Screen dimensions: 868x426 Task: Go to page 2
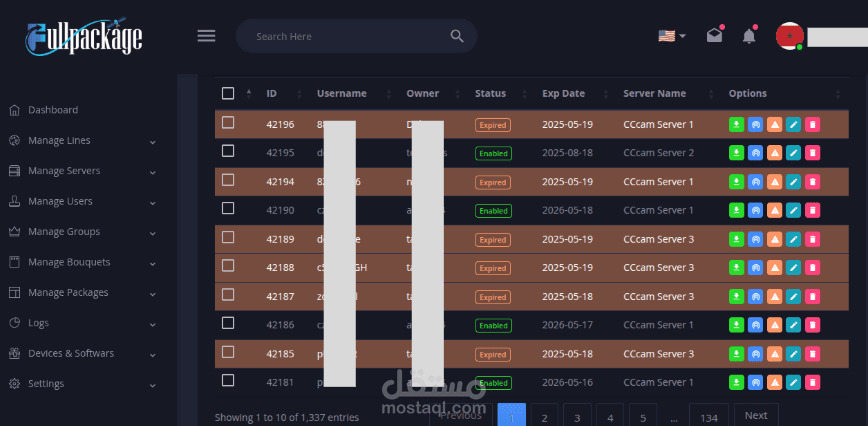point(544,416)
